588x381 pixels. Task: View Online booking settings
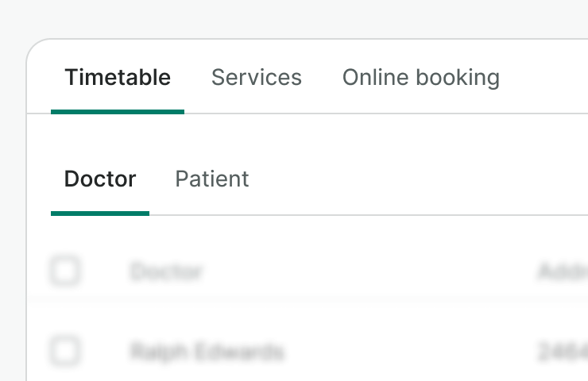point(420,78)
